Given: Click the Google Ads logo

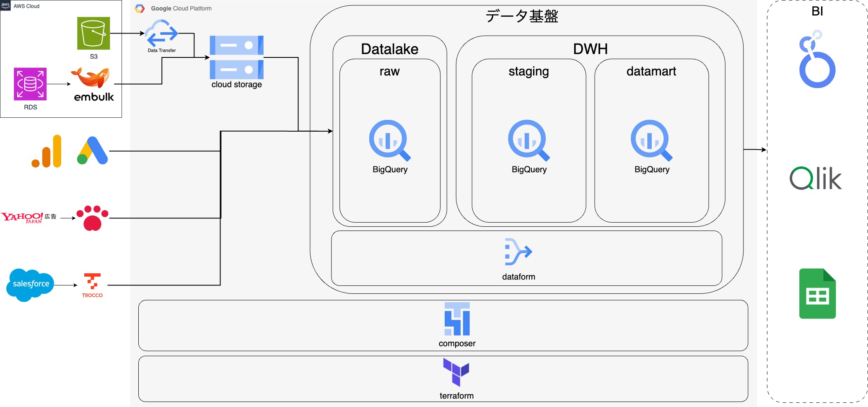Looking at the screenshot, I should (x=92, y=151).
